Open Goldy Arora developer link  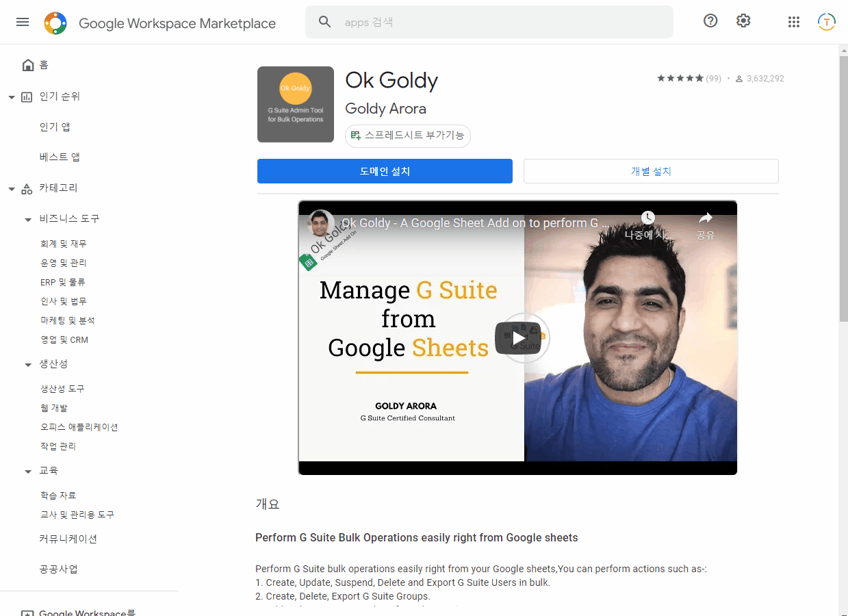[385, 108]
